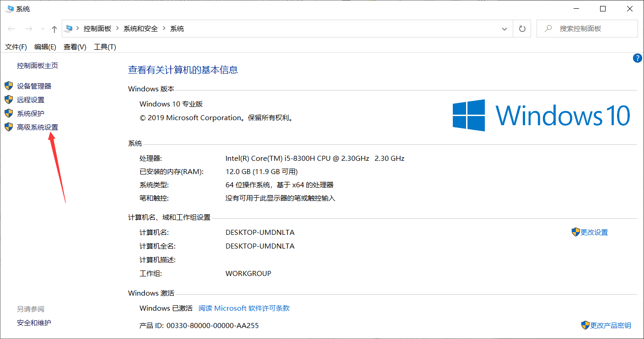The height and width of the screenshot is (339, 644).
Task: Open the 工具(T) menu
Action: click(105, 47)
